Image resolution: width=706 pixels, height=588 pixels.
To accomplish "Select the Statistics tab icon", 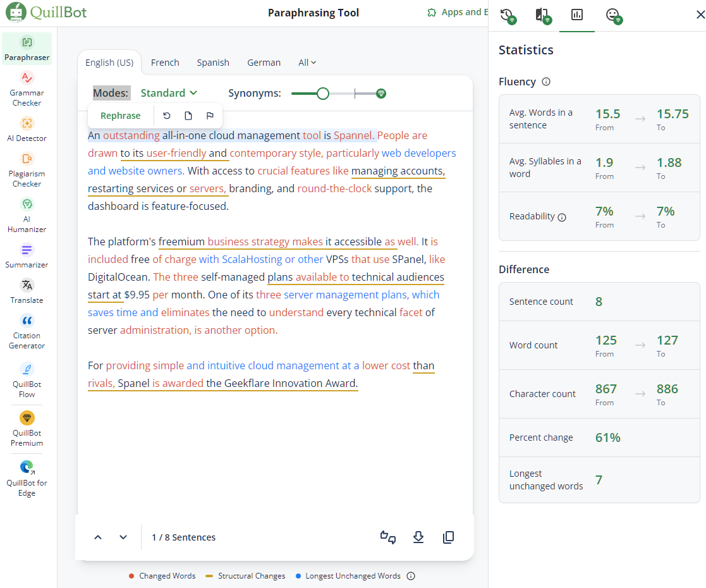I will (577, 15).
